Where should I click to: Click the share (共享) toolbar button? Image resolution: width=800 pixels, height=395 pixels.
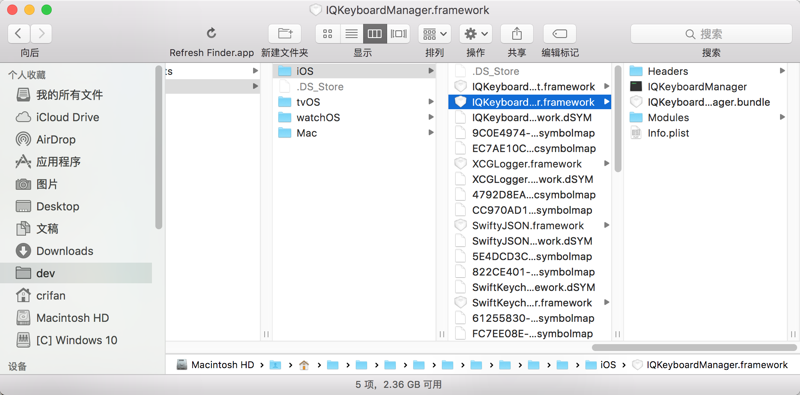click(517, 34)
